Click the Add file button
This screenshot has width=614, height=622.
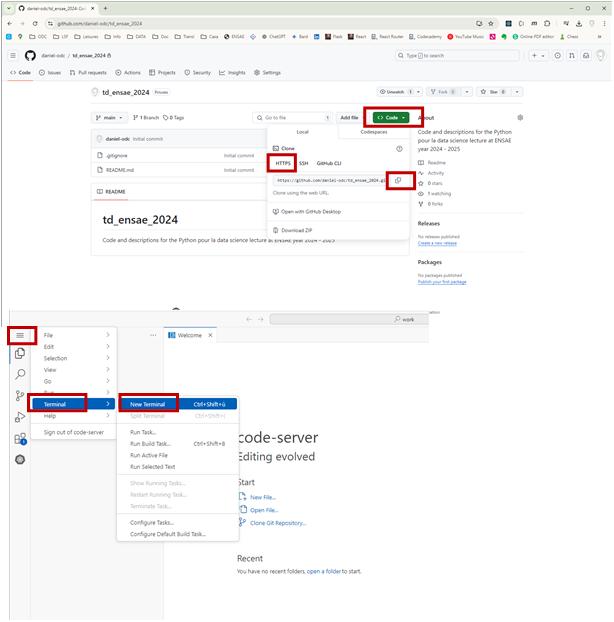click(349, 117)
